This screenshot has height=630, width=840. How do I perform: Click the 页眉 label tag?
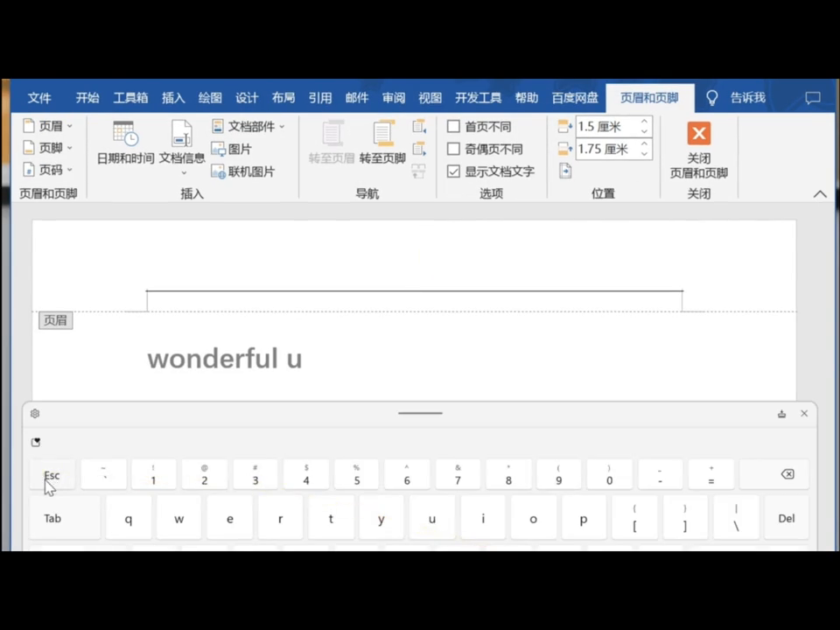(56, 320)
